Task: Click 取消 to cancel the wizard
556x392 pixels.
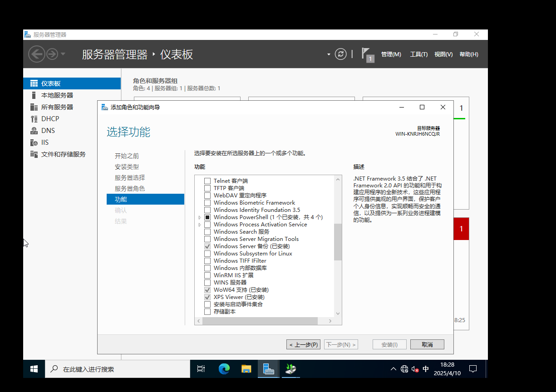Action: (427, 344)
